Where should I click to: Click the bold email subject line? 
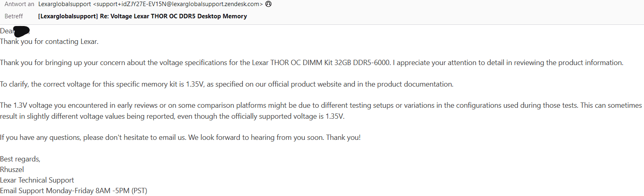142,16
